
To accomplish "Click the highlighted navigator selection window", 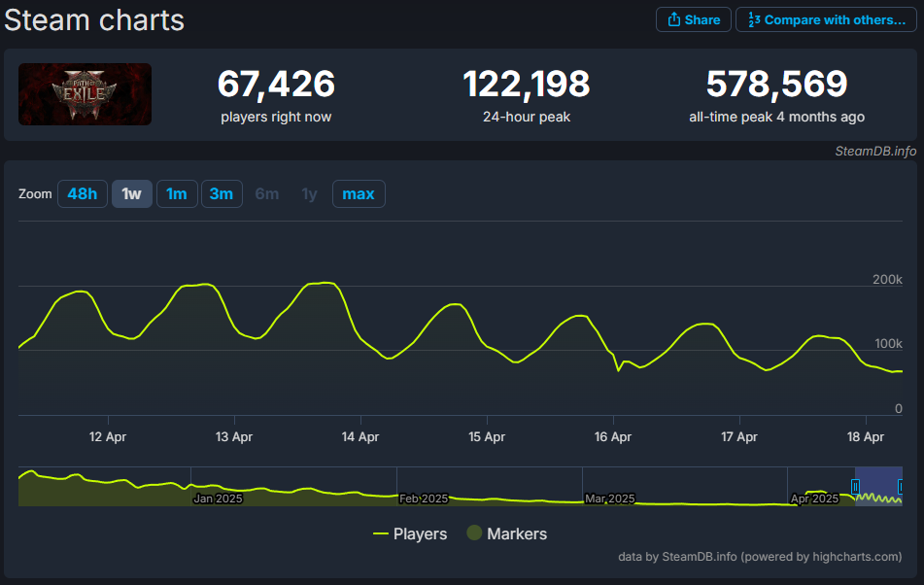I will 878,486.
